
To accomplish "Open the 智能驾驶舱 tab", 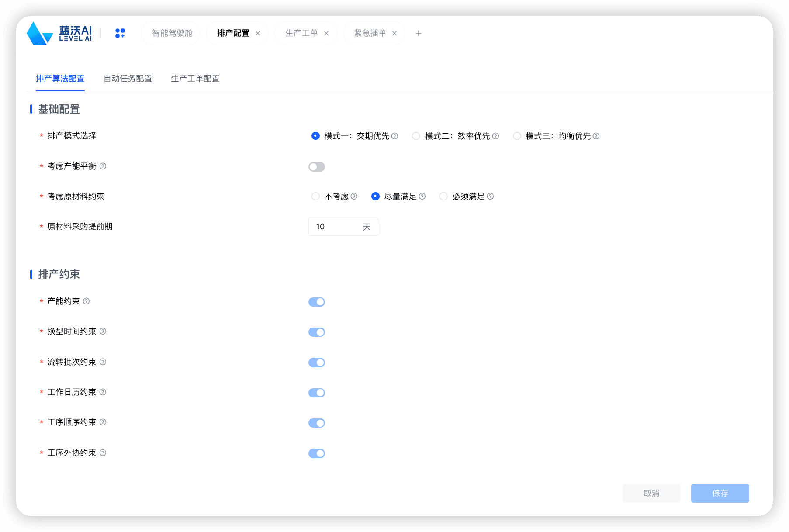I will pyautogui.click(x=170, y=33).
